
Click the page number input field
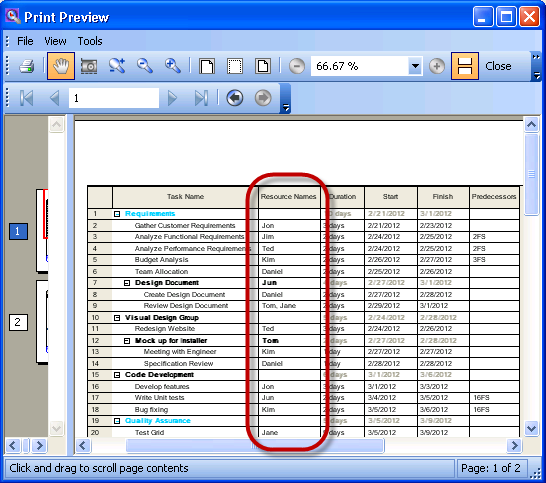coord(114,98)
